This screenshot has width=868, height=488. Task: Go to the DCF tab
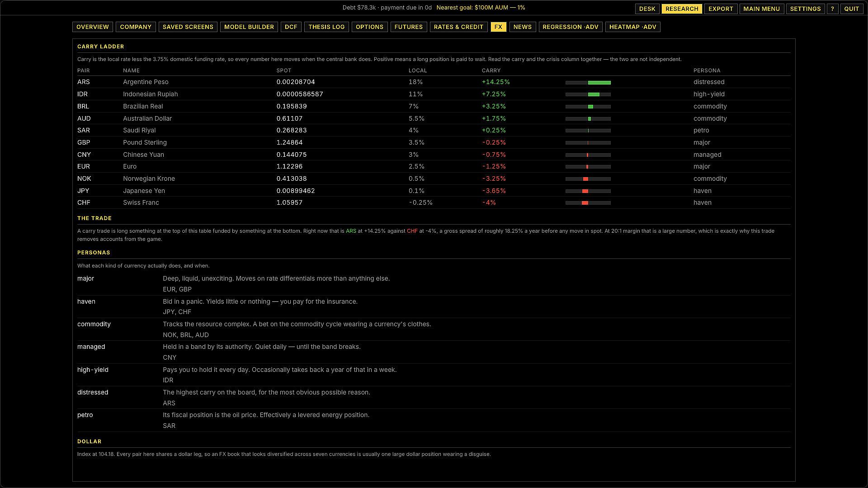(291, 27)
